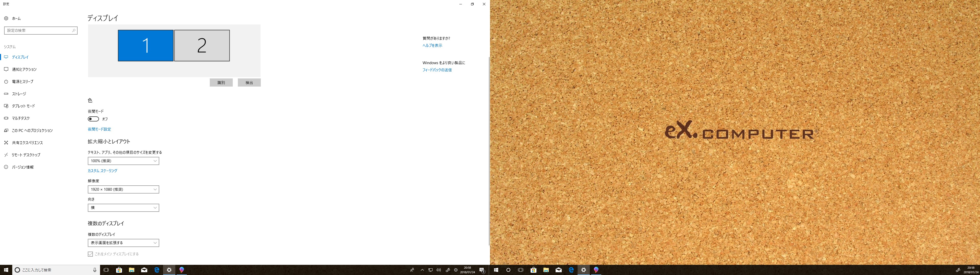This screenshot has height=275, width=980.
Task: Open Power and Sleep settings icon
Action: (x=6, y=82)
